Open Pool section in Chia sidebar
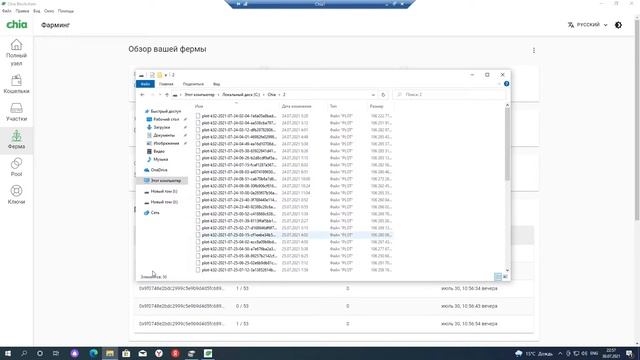 (16, 167)
